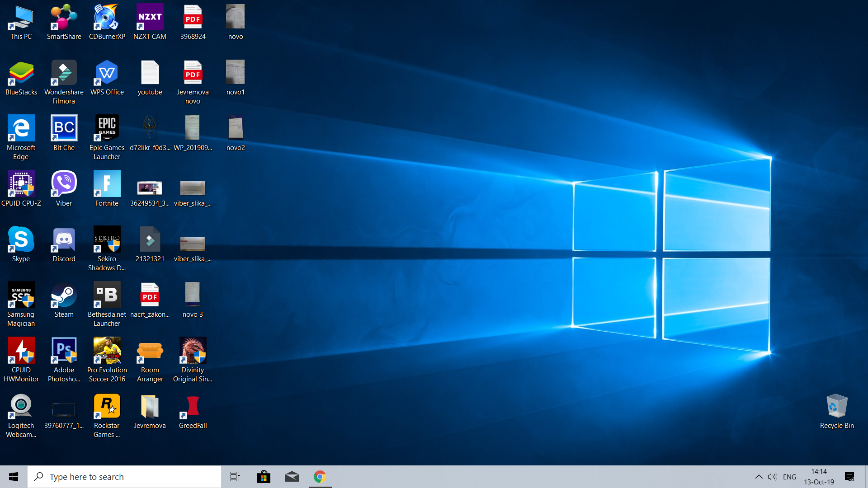Select the novo 3 image file

193,300
